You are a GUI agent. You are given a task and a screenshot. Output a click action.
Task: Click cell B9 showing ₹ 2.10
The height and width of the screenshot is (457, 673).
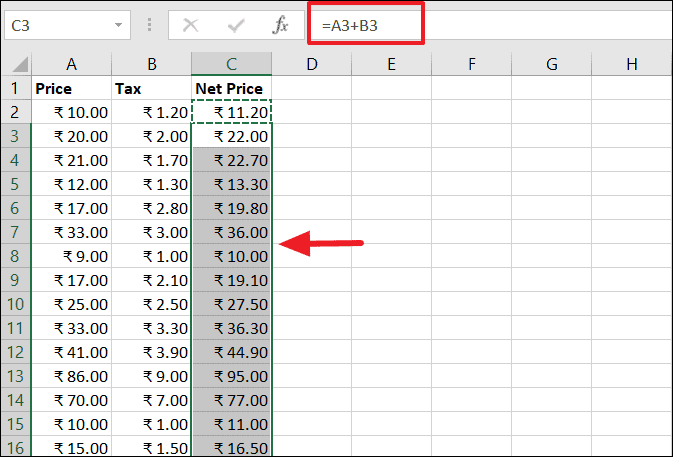tap(152, 280)
